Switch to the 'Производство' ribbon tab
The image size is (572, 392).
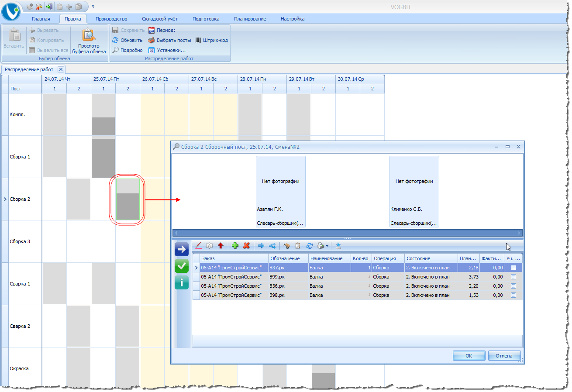(111, 19)
